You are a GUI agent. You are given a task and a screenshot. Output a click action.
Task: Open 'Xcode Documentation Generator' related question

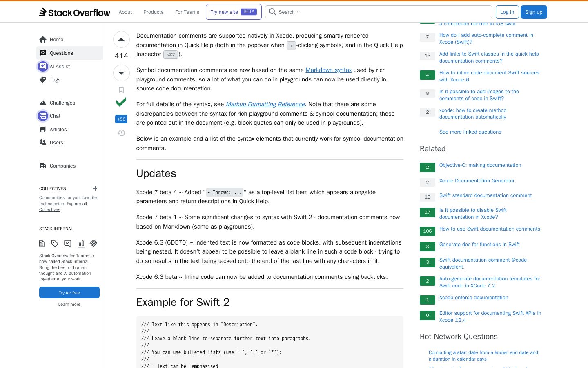477,181
